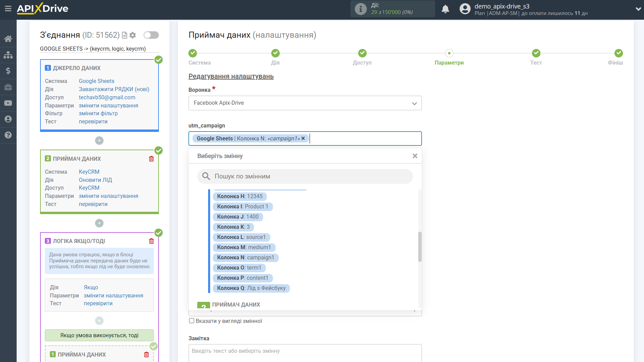Select variable Колонка I: Product 1
Viewport: 644px width, 362px height.
242,206
